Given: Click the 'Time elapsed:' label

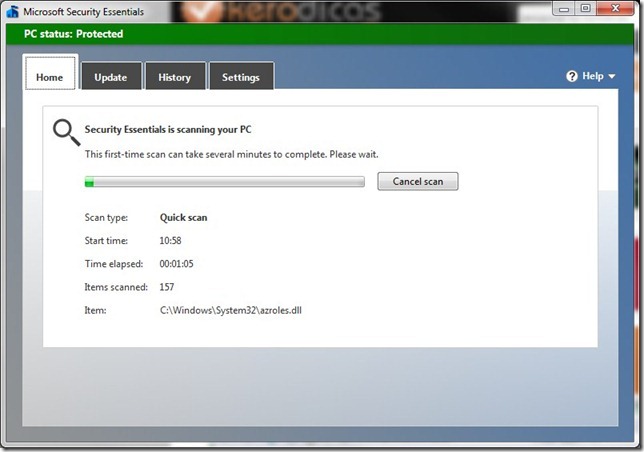Looking at the screenshot, I should pos(114,264).
